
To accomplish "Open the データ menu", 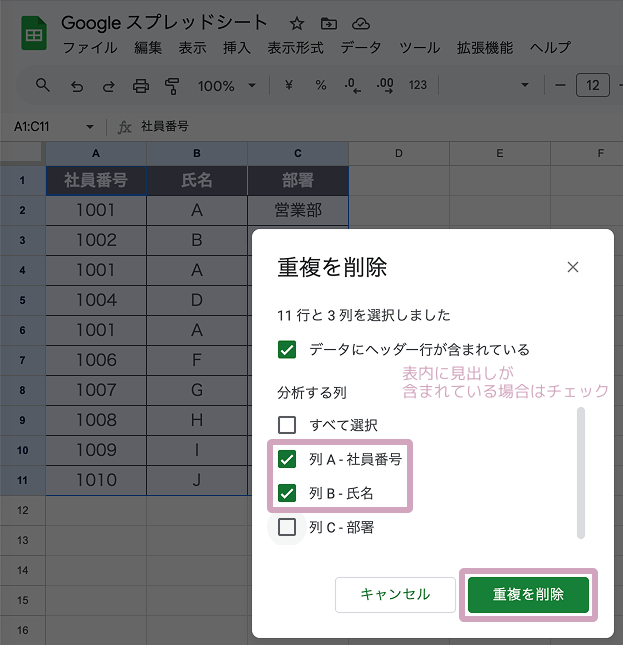I will 361,48.
